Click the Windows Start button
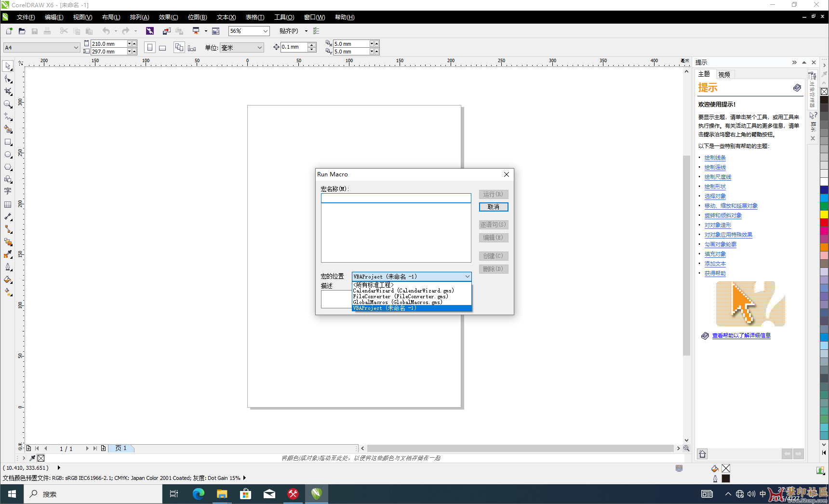 tap(12, 494)
